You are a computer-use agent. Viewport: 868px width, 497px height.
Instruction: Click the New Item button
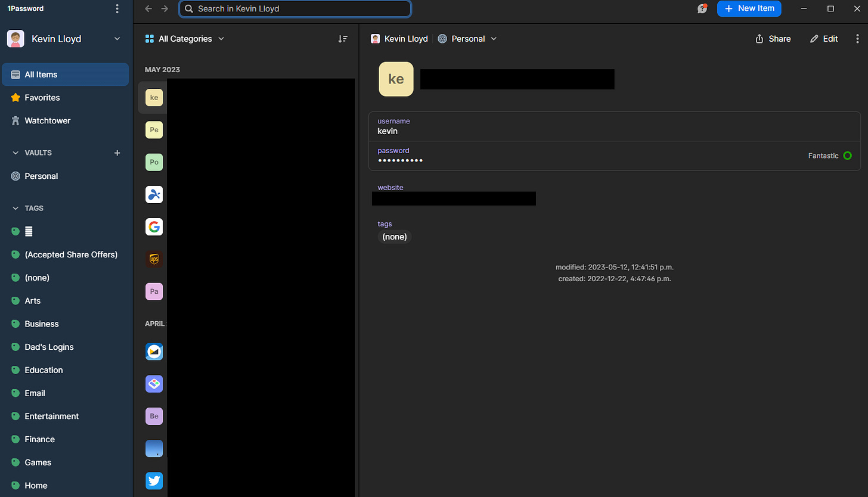749,8
